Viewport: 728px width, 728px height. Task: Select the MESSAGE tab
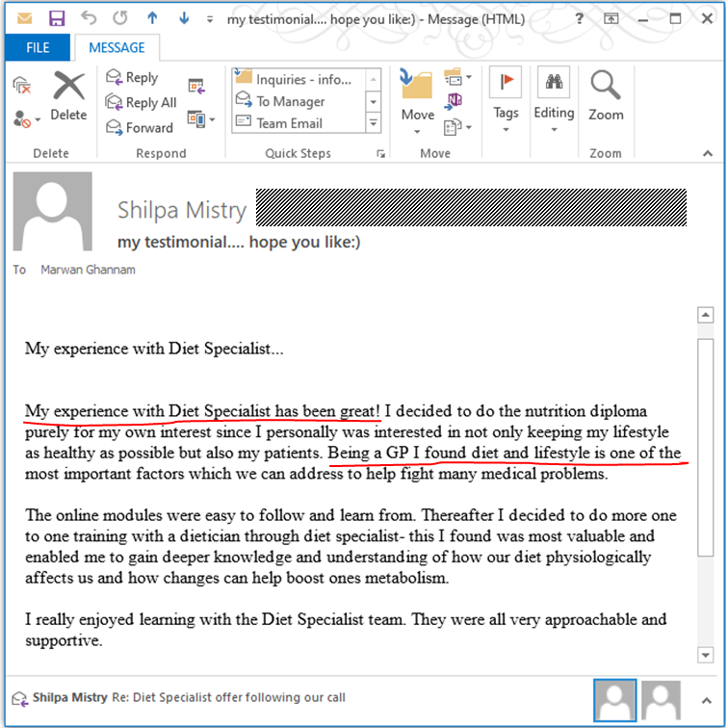point(117,47)
